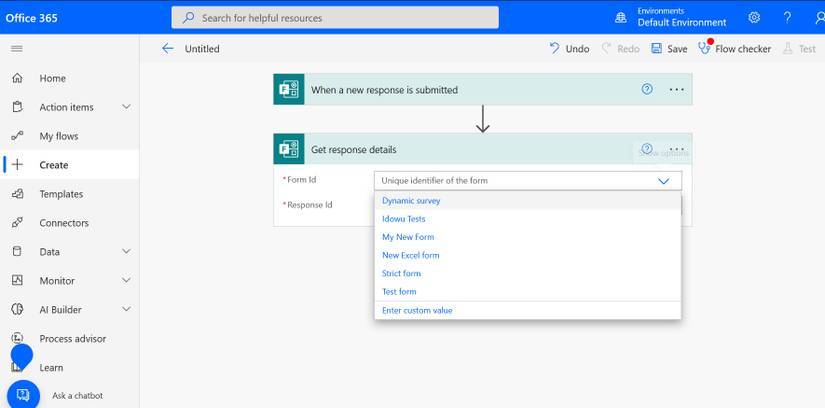Click the Flow checker icon
The image size is (825, 408).
pos(704,48)
